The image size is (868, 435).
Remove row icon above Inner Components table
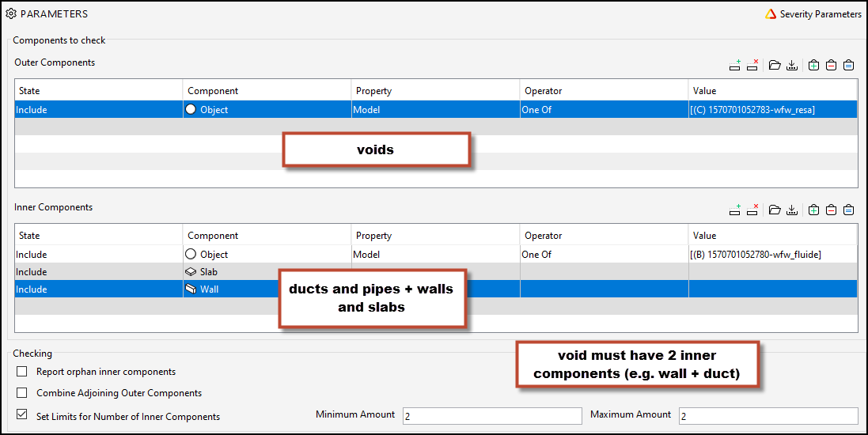752,210
